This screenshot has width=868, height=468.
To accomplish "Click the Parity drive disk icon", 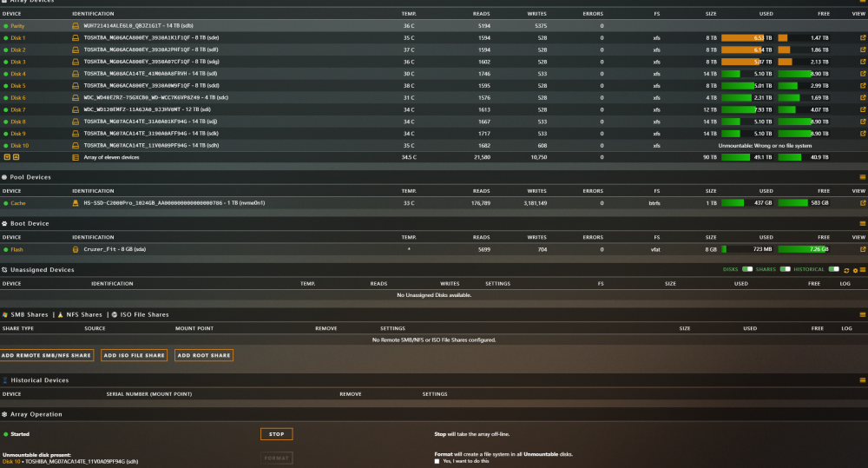I will (x=76, y=26).
